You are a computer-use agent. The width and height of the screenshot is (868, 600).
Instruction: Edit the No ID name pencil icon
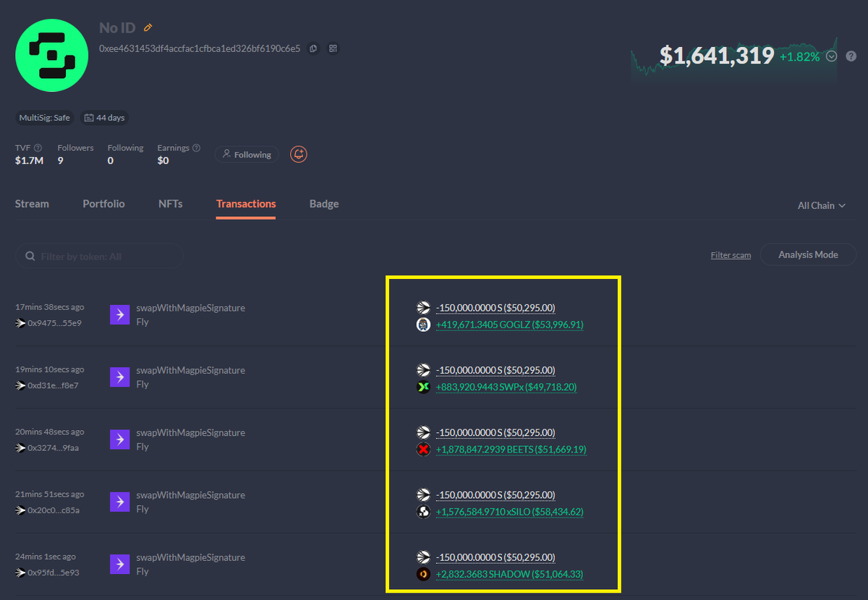[x=148, y=27]
